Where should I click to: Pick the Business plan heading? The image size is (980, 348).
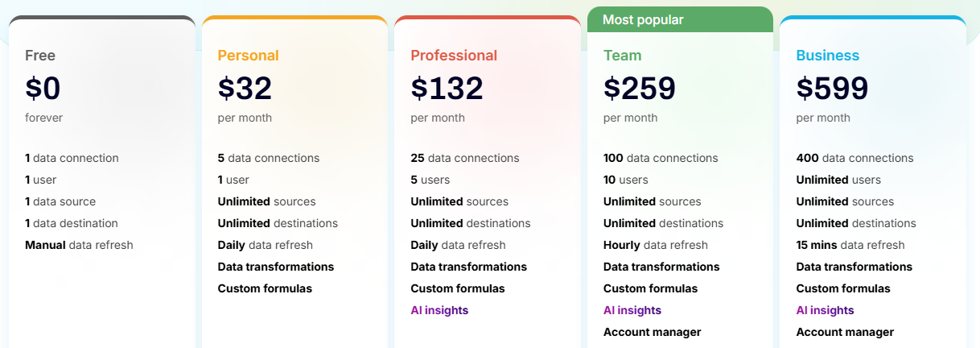(x=828, y=56)
